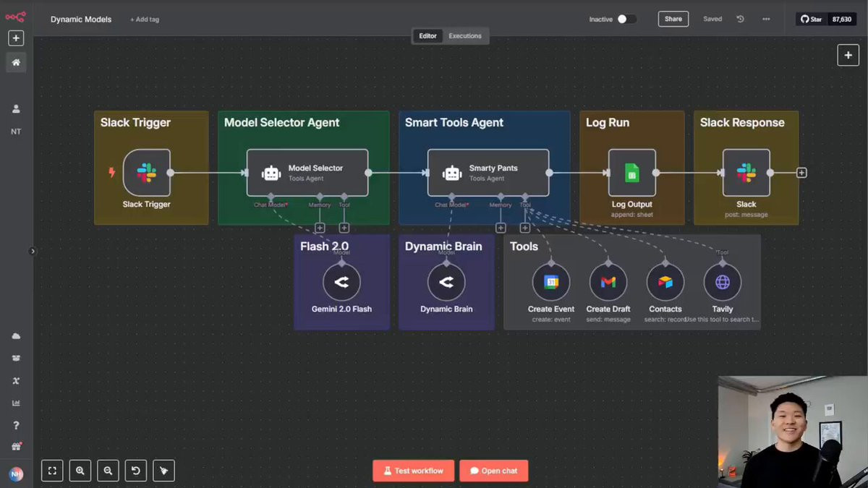Viewport: 868px width, 488px height.
Task: Click the Share button
Action: pyautogui.click(x=673, y=20)
